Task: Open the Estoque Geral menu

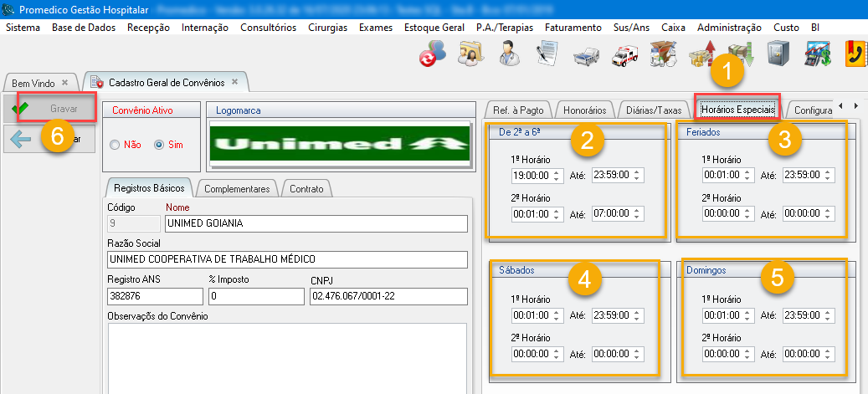Action: pyautogui.click(x=434, y=28)
